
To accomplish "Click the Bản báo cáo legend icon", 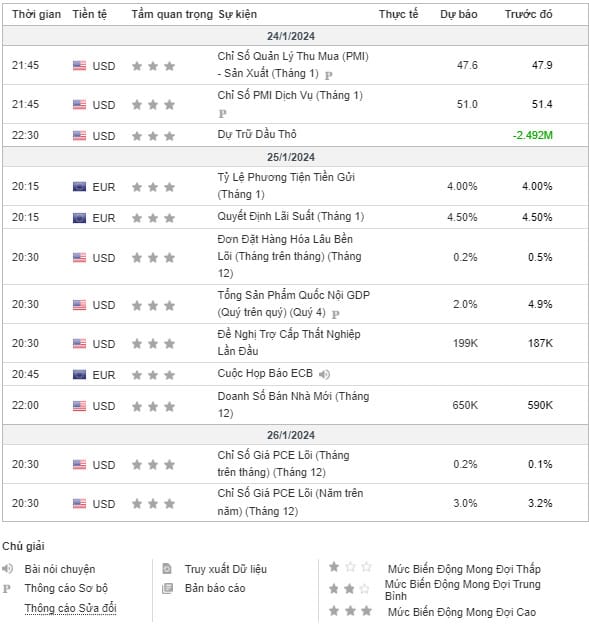I will click(x=167, y=588).
